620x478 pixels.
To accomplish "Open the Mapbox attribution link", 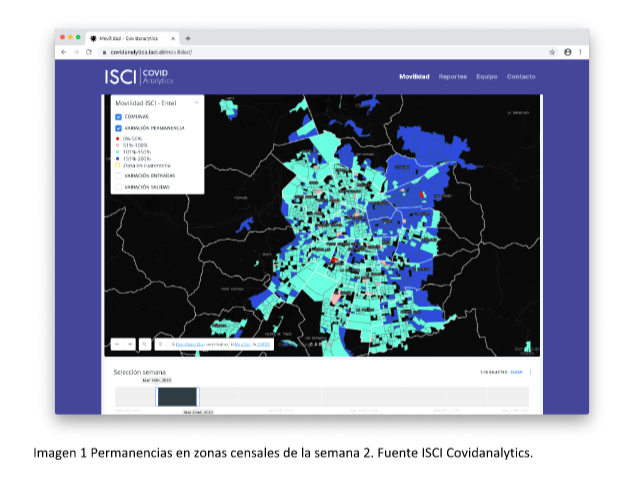I will [243, 344].
